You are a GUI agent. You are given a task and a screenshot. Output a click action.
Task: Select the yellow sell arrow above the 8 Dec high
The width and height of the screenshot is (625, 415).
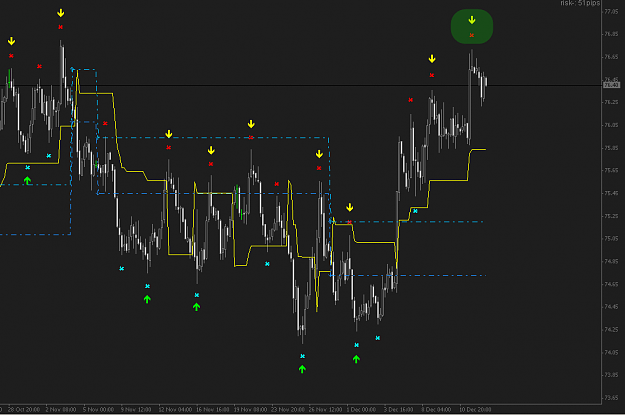click(432, 59)
